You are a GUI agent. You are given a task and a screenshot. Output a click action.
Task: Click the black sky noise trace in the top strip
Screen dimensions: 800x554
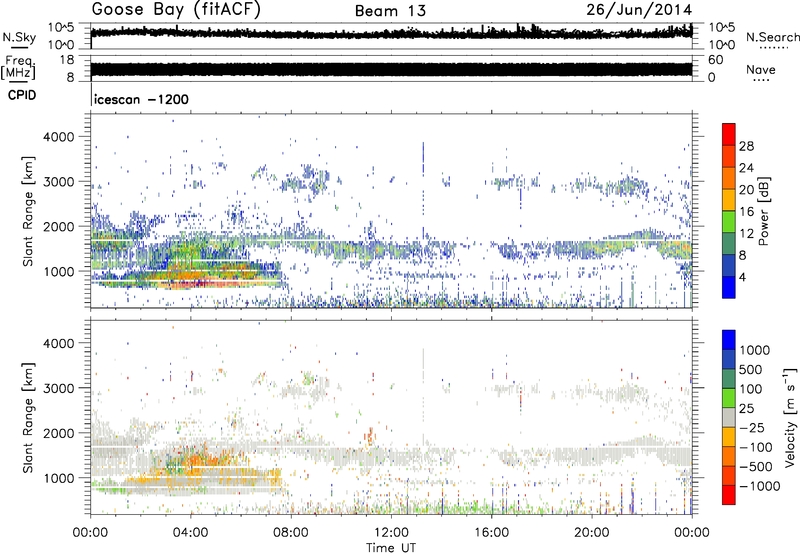point(391,33)
